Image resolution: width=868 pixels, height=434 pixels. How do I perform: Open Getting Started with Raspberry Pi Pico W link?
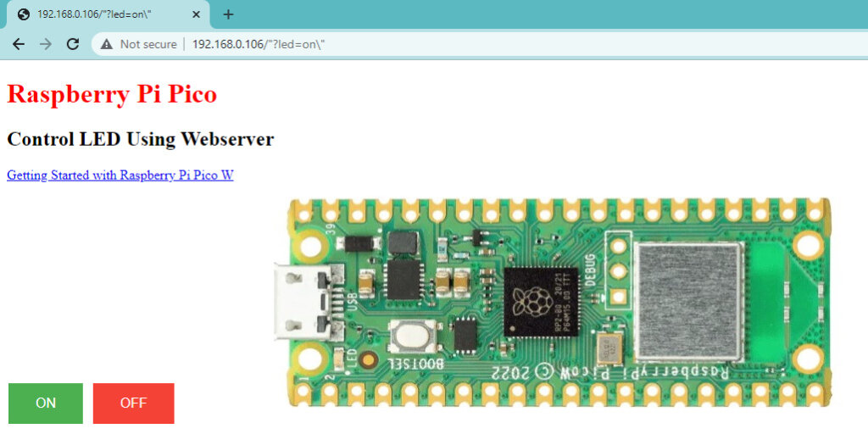click(x=120, y=175)
